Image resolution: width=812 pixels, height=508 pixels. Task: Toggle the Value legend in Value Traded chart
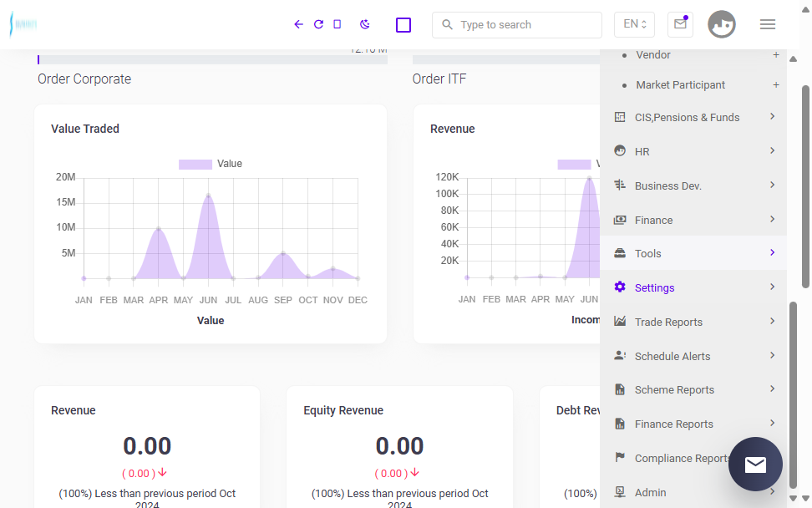pos(211,164)
